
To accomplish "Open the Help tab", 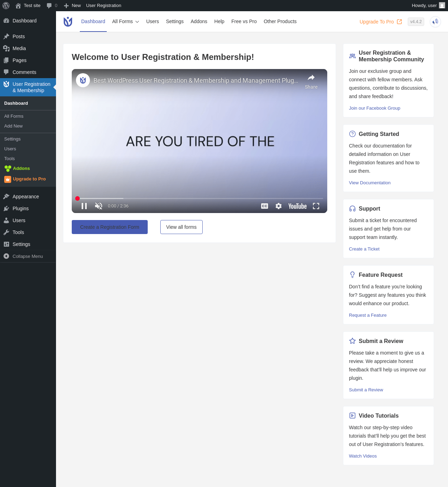I will (x=219, y=21).
